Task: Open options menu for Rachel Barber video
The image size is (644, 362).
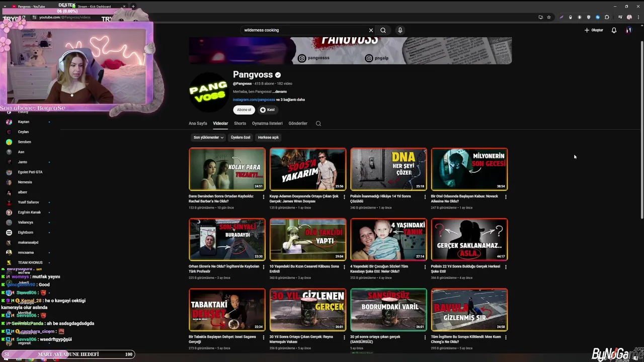Action: tap(263, 197)
